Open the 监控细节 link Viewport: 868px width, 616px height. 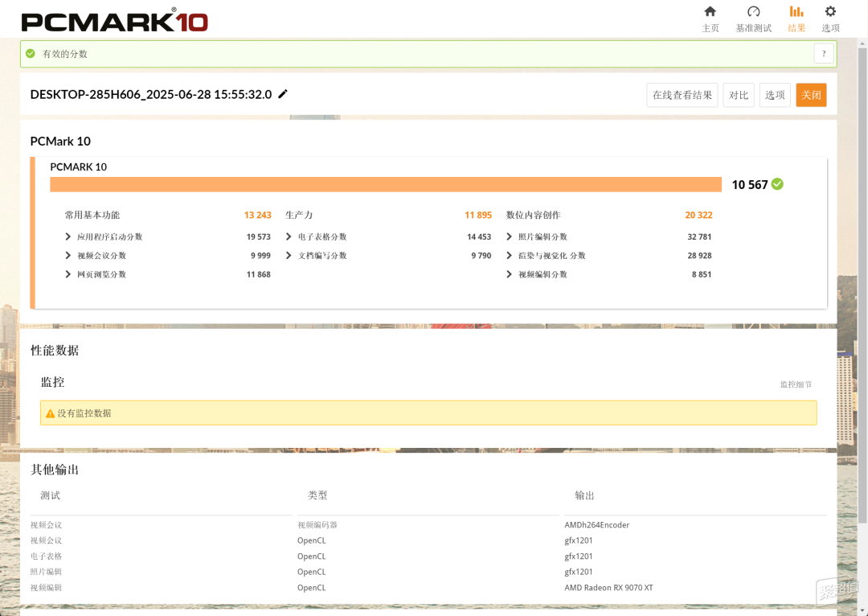(796, 384)
